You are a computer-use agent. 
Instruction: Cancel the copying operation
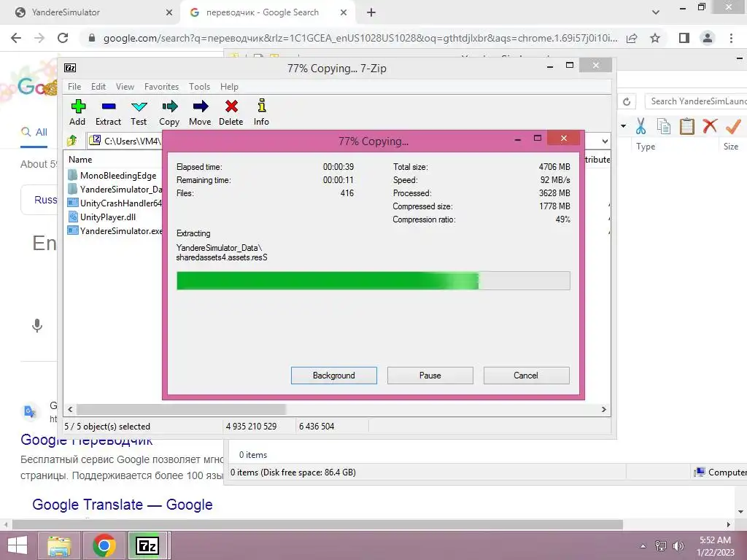pyautogui.click(x=527, y=376)
